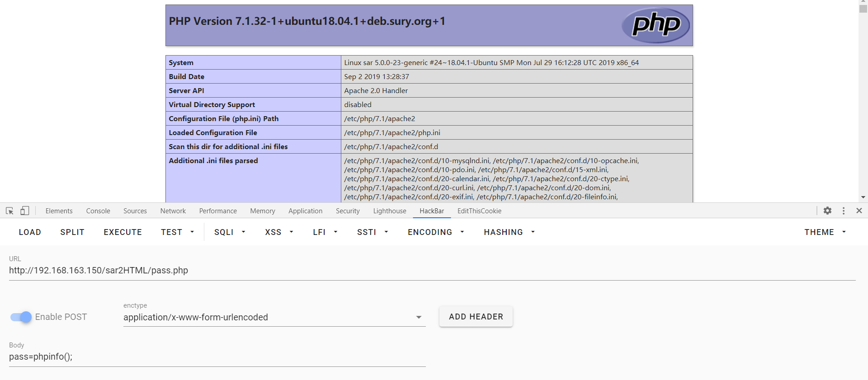Viewport: 868px width, 380px height.
Task: Open the THEME dropdown
Action: [x=825, y=232]
